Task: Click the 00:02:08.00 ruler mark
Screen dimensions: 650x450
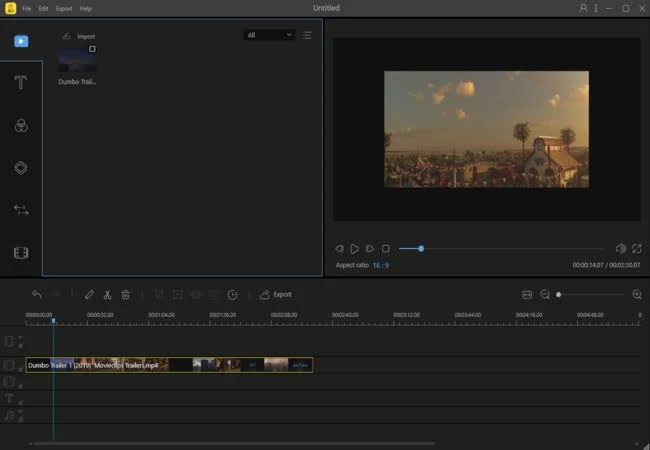Action: [x=284, y=315]
